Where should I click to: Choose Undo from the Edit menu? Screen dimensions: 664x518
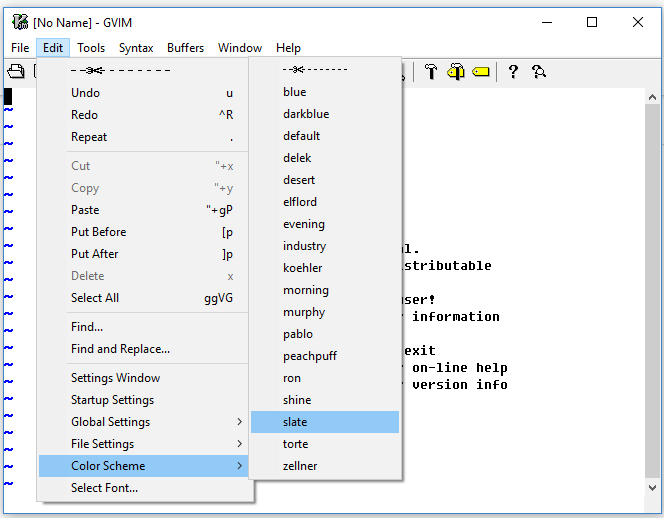tap(144, 93)
